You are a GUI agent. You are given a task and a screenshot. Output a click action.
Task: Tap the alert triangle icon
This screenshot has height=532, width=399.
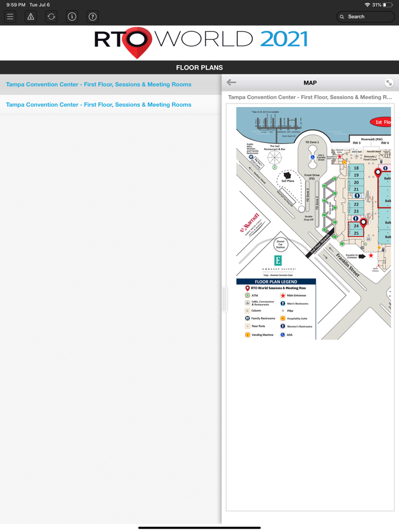[31, 17]
